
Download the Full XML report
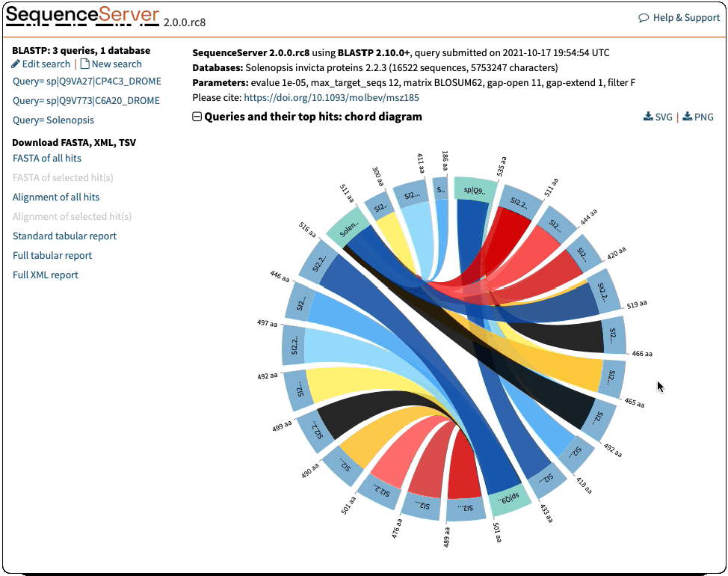click(x=46, y=275)
